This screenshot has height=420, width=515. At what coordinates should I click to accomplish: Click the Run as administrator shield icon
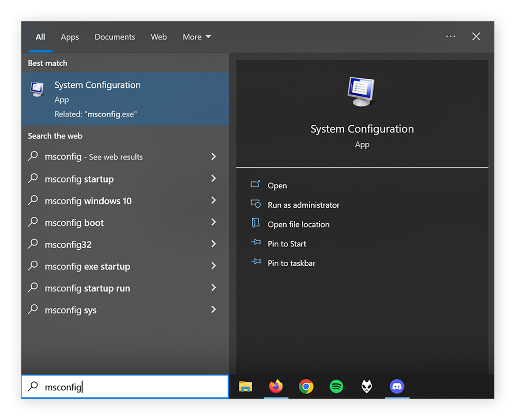[x=255, y=205]
